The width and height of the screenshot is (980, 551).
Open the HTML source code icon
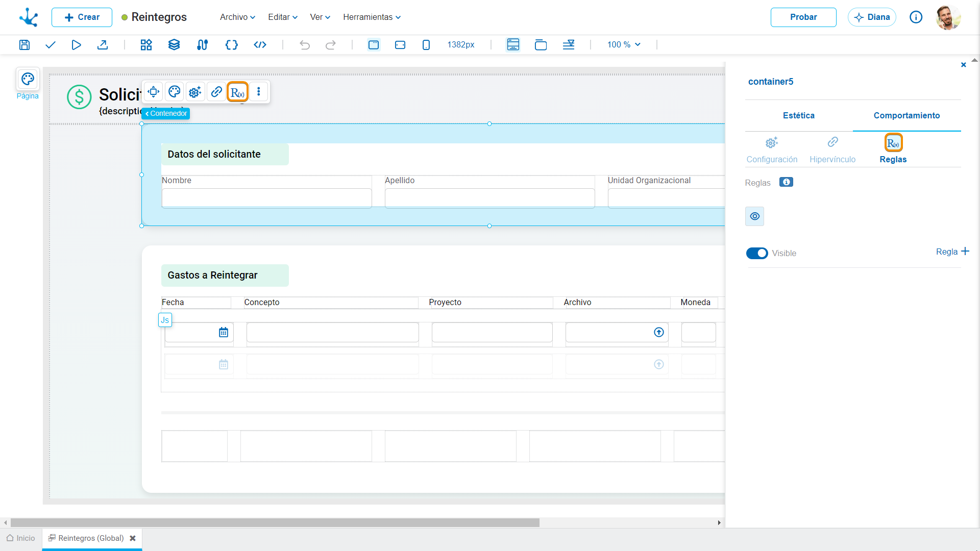point(260,45)
